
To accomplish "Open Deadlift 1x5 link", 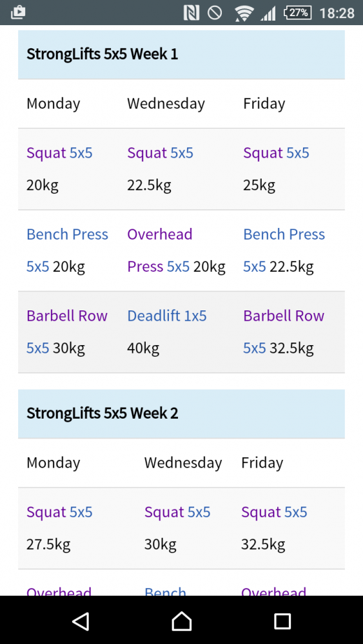I will (166, 316).
